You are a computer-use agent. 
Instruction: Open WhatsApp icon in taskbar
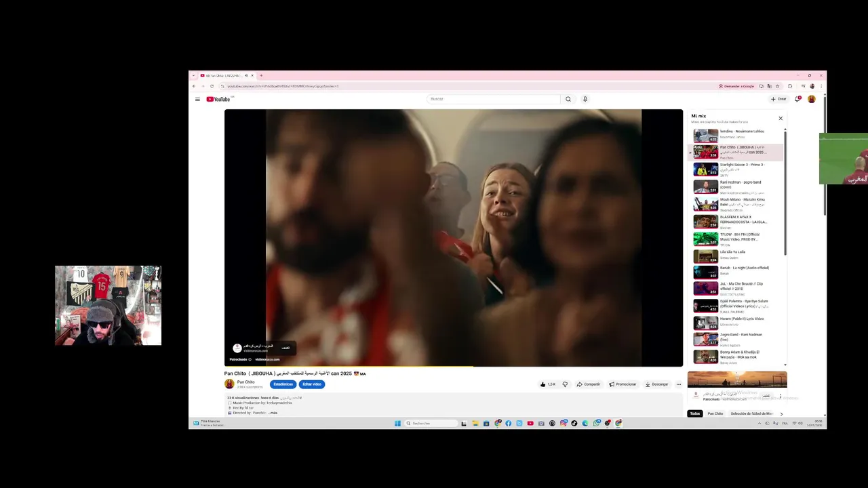(x=596, y=424)
